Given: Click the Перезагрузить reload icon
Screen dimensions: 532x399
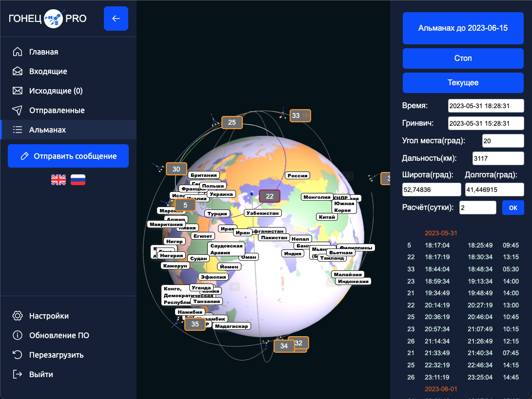Looking at the screenshot, I should click(18, 355).
